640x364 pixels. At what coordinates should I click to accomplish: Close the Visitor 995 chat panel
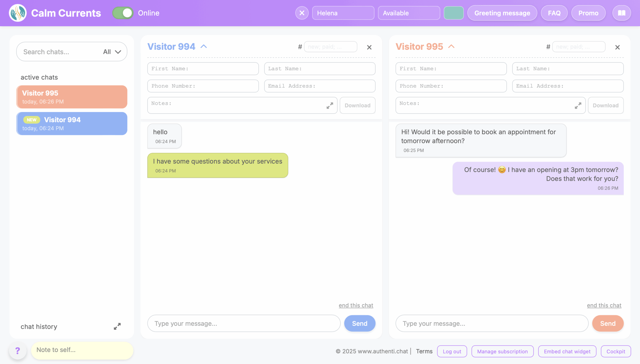pos(617,47)
